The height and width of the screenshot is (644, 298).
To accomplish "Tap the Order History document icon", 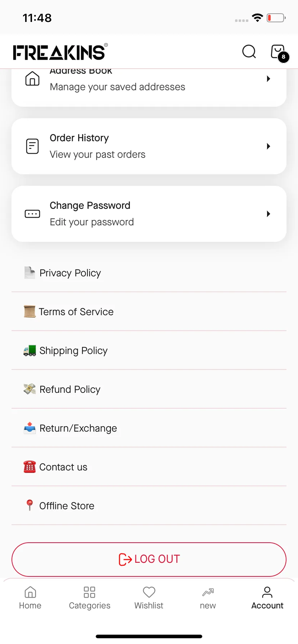I will (x=32, y=146).
